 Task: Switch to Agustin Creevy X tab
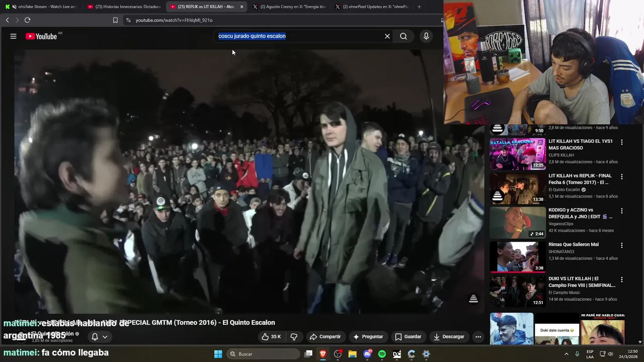[289, 7]
